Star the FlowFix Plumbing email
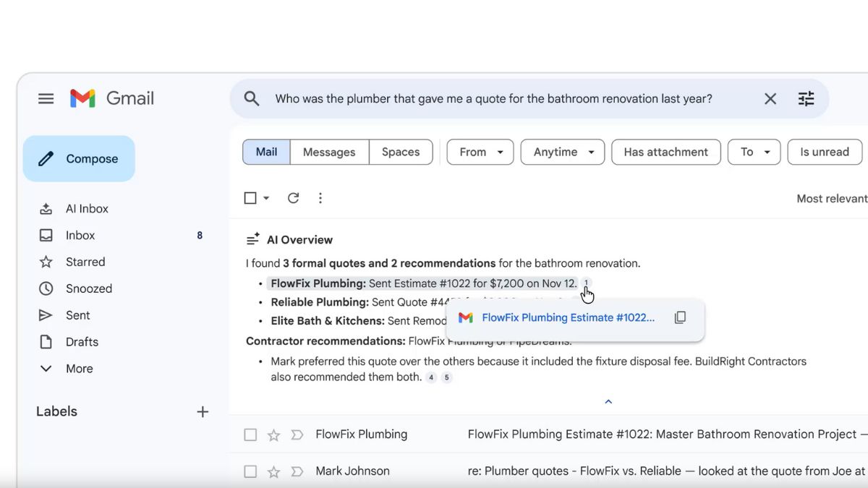 point(273,435)
